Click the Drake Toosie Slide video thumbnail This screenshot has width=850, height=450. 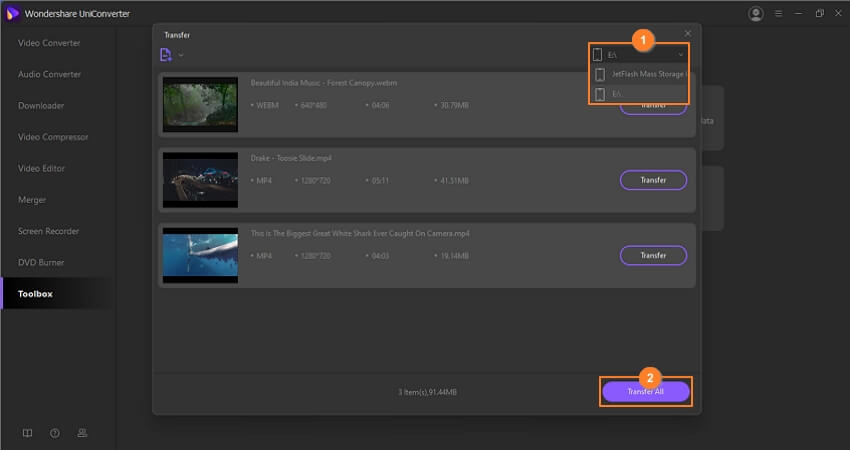tap(201, 180)
